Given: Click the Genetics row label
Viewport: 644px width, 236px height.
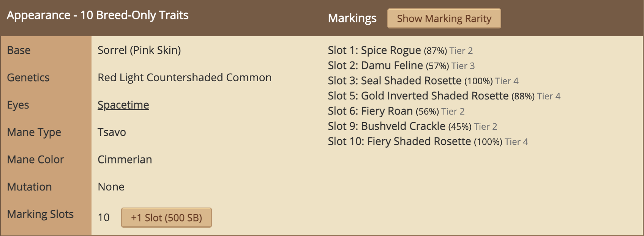Looking at the screenshot, I should (x=28, y=77).
